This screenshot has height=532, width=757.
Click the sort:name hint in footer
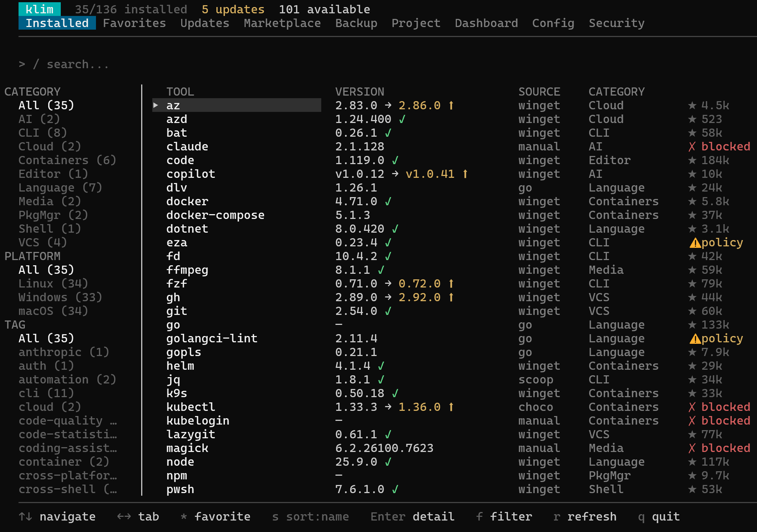[x=311, y=517]
